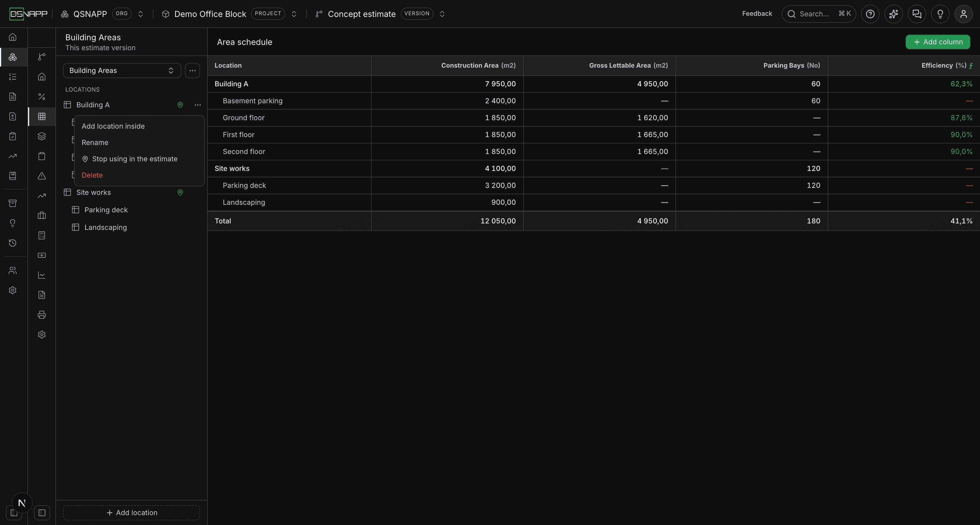Open the version branch icon in second sidebar
980x525 pixels.
coord(42,57)
